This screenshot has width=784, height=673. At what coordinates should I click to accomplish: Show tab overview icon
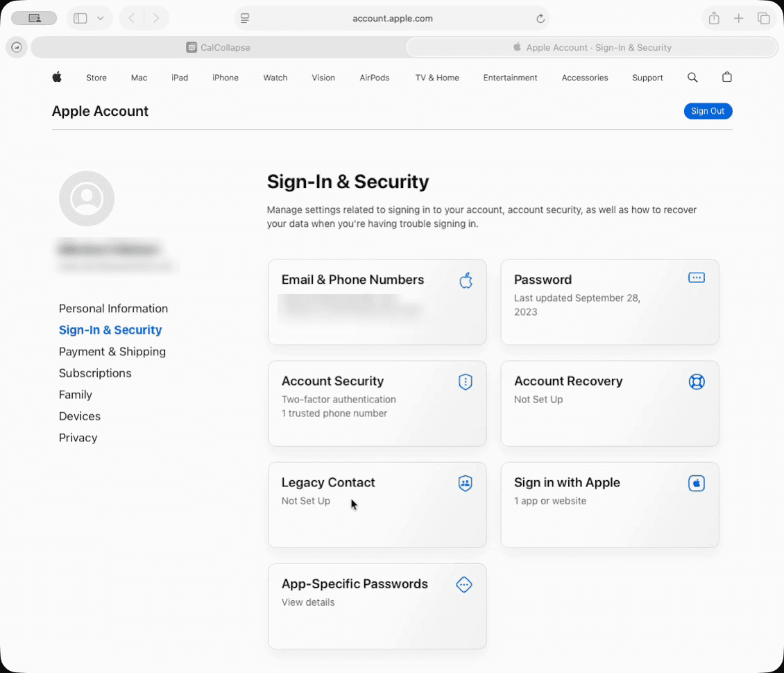pyautogui.click(x=763, y=19)
